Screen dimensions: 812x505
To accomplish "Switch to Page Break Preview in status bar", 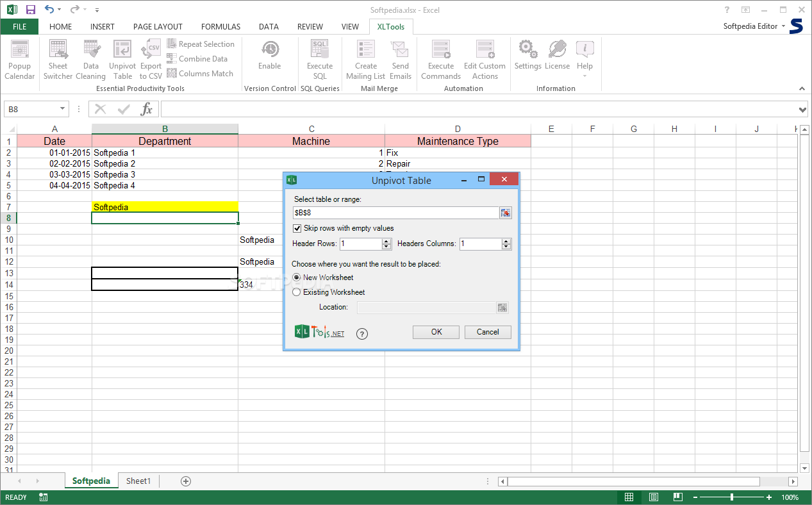I will (677, 497).
